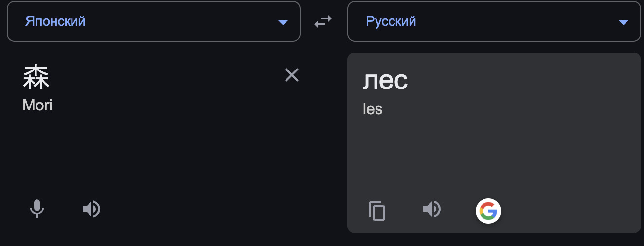644x246 pixels.
Task: Clear the Japanese source text
Action: pyautogui.click(x=292, y=75)
